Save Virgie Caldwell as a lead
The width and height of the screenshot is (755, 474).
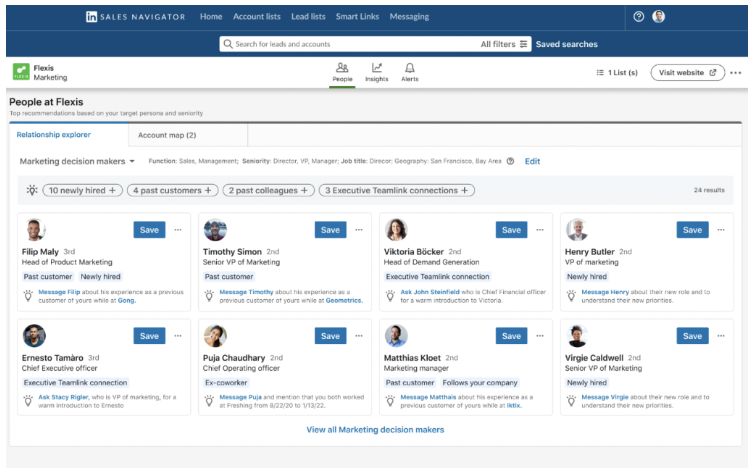(x=692, y=336)
